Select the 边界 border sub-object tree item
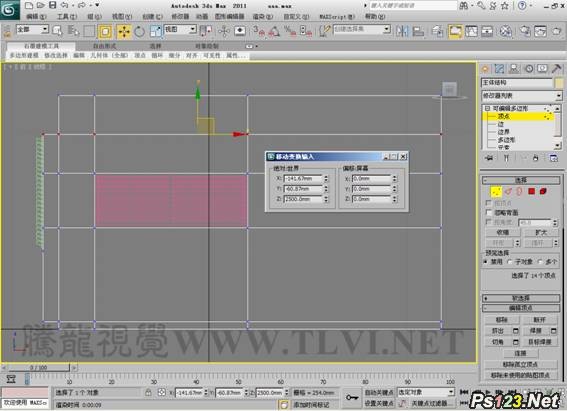This screenshot has width=567, height=411. point(504,132)
